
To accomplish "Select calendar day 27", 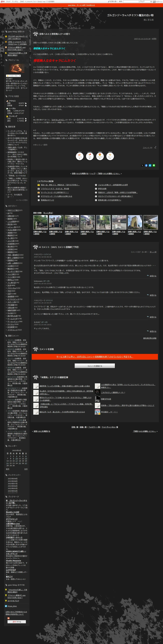I will click(26, 463).
